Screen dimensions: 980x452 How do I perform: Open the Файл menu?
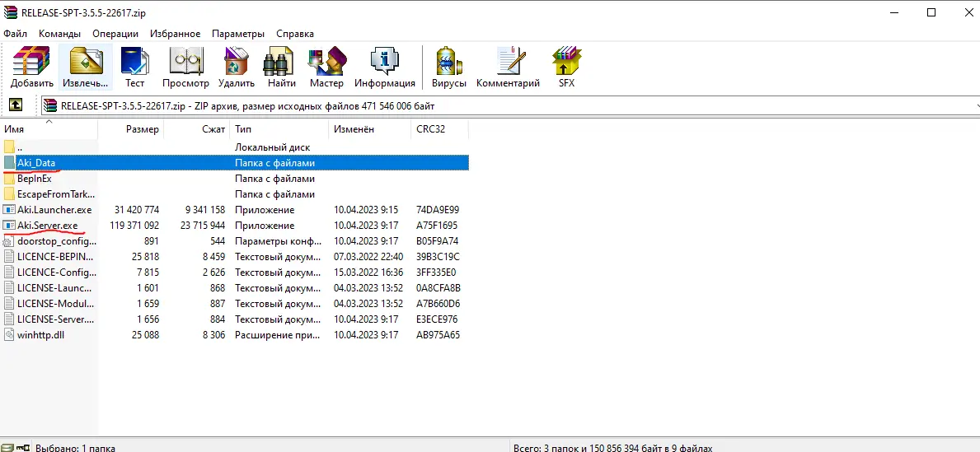pos(15,34)
